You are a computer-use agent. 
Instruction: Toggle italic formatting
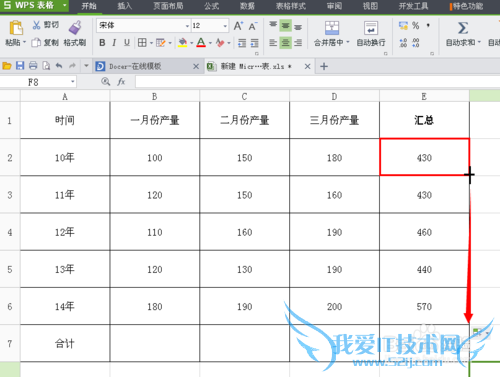point(114,43)
